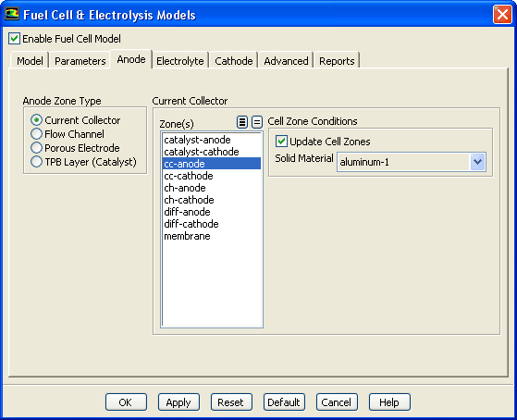Deselect all zones icon button

click(x=257, y=122)
